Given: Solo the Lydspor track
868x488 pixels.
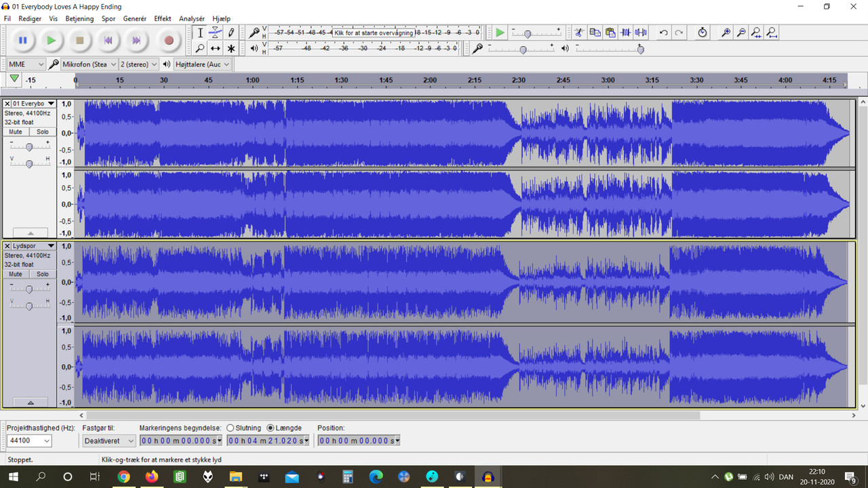Looking at the screenshot, I should point(43,274).
